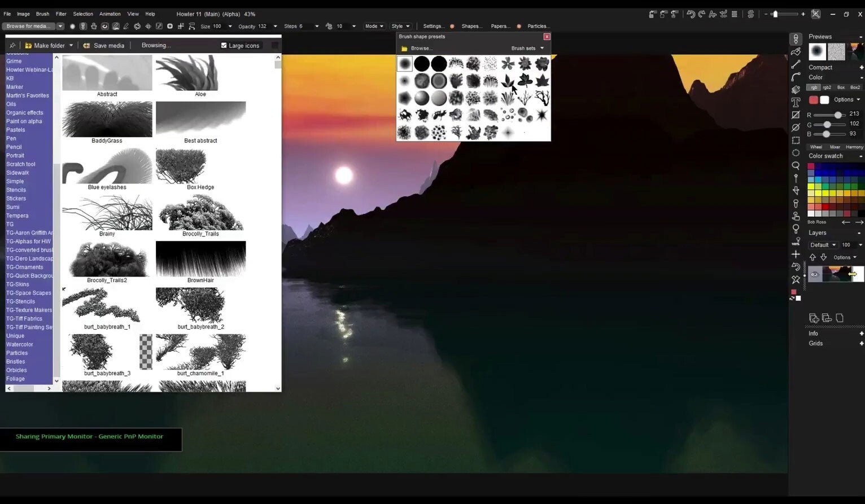865x504 pixels.
Task: Click the Particles... button
Action: [x=538, y=26]
